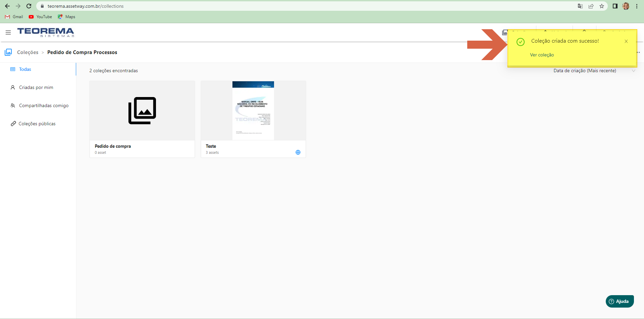Go back in browser history

pyautogui.click(x=7, y=6)
